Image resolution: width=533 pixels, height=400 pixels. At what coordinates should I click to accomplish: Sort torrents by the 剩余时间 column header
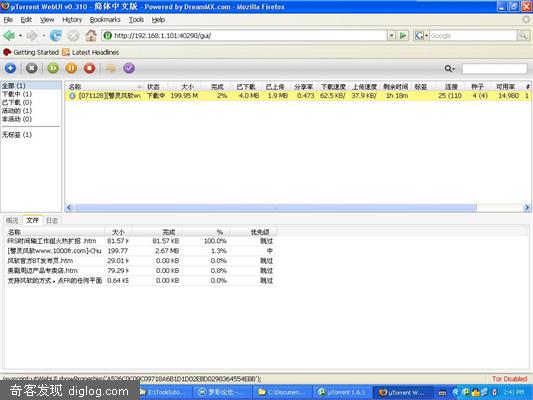click(x=396, y=87)
